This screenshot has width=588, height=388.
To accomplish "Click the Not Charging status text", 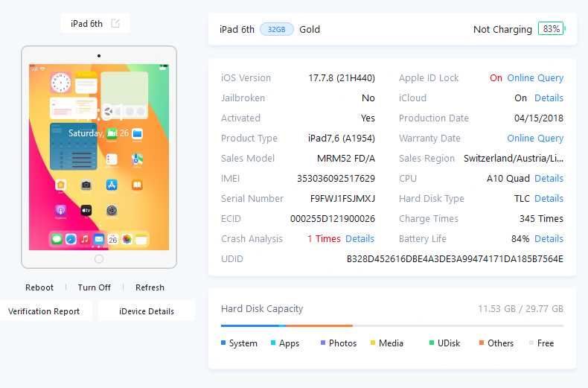I will click(502, 29).
